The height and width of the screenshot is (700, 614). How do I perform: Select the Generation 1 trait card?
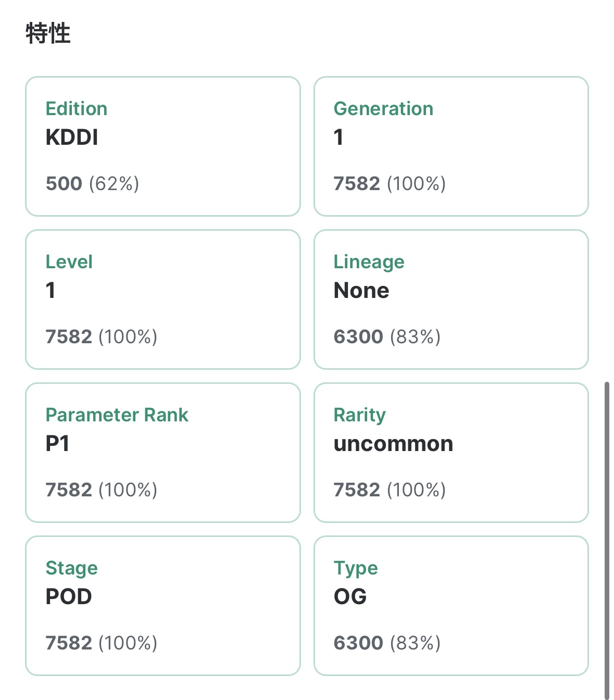[451, 146]
